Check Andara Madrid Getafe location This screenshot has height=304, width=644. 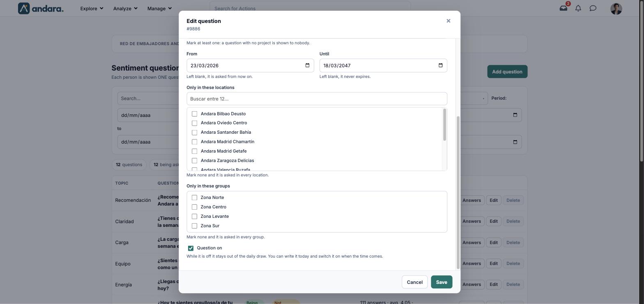tap(195, 151)
